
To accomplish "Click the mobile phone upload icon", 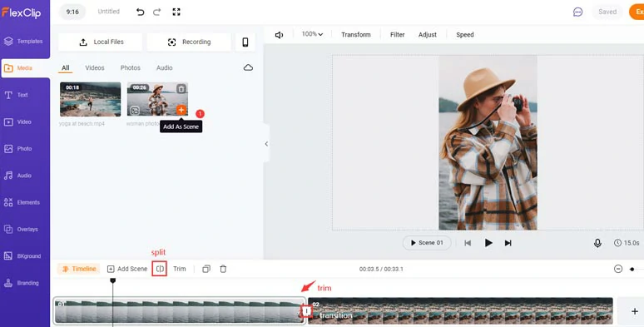I will coord(245,42).
